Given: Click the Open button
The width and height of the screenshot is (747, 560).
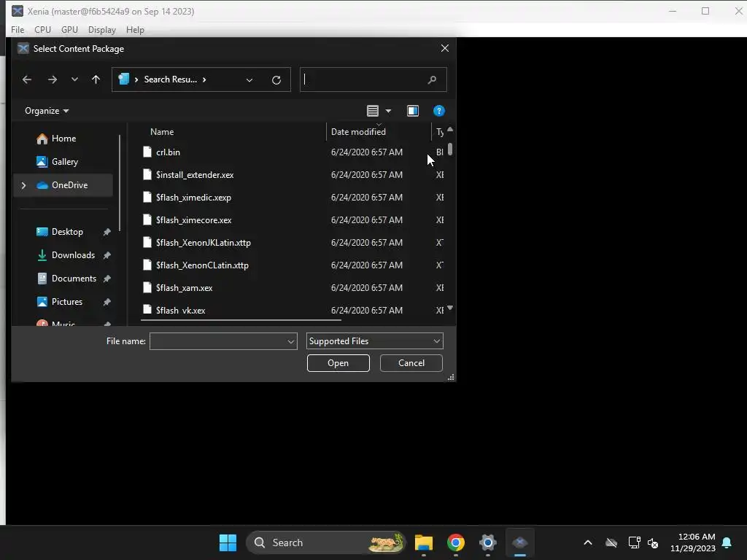Looking at the screenshot, I should point(338,363).
